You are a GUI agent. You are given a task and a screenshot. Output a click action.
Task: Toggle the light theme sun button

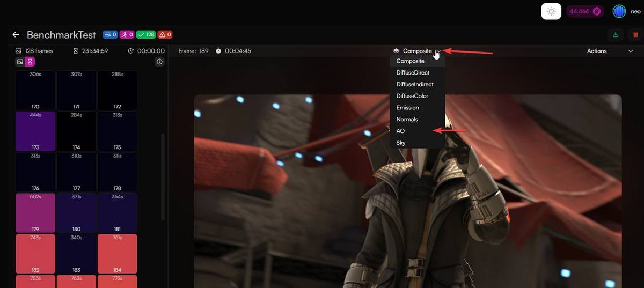click(x=551, y=11)
